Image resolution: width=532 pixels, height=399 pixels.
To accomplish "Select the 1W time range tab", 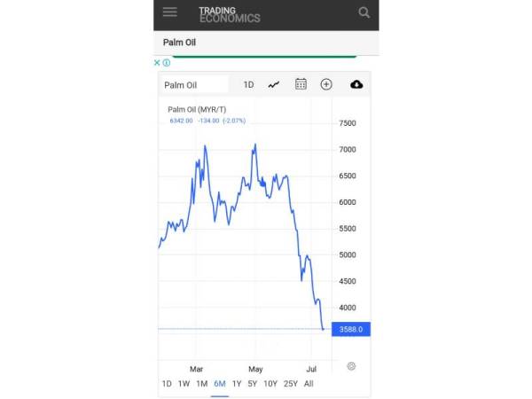I will pyautogui.click(x=184, y=384).
